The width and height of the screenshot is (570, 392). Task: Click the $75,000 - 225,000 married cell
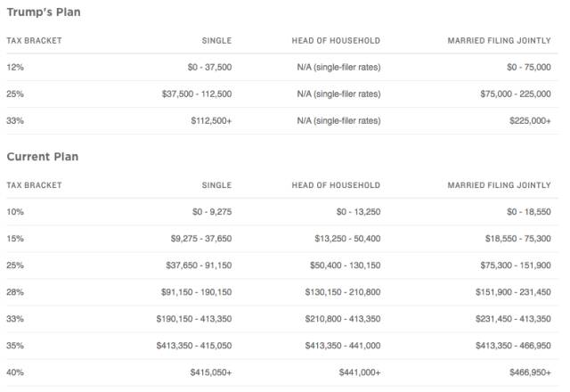click(x=517, y=94)
